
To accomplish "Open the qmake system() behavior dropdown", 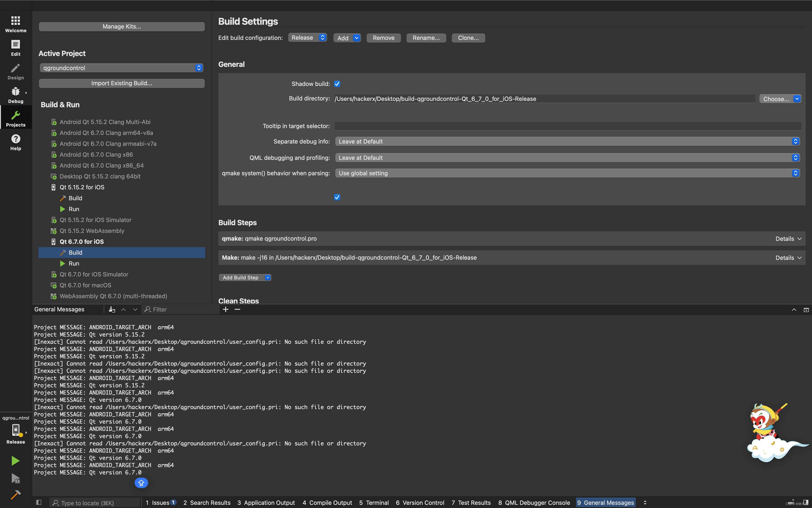I will tap(567, 173).
